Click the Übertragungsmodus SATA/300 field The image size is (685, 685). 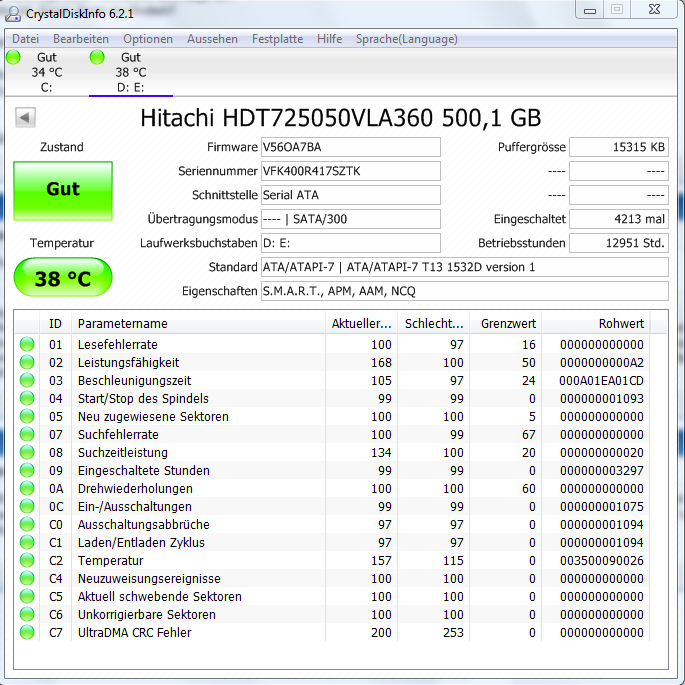click(x=351, y=219)
